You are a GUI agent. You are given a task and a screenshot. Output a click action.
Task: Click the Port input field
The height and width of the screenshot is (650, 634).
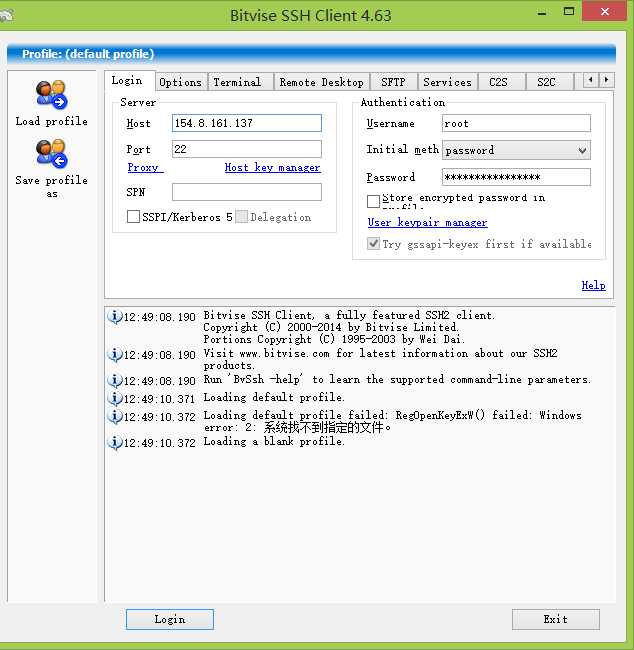point(247,149)
